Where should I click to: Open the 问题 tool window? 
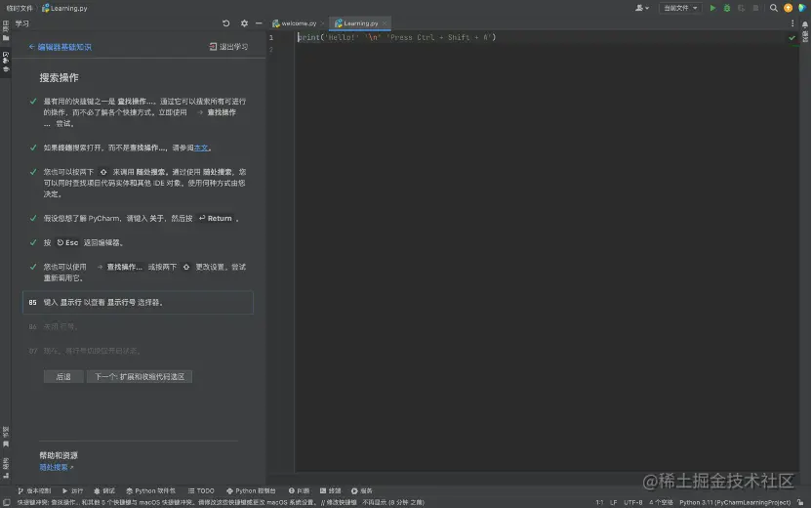[x=299, y=490]
